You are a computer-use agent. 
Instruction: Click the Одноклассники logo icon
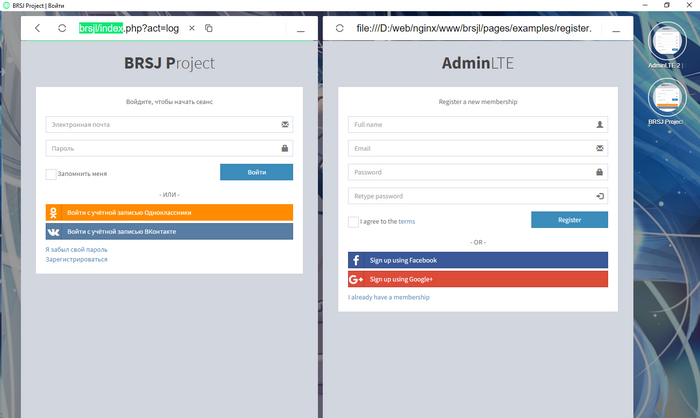(x=54, y=213)
